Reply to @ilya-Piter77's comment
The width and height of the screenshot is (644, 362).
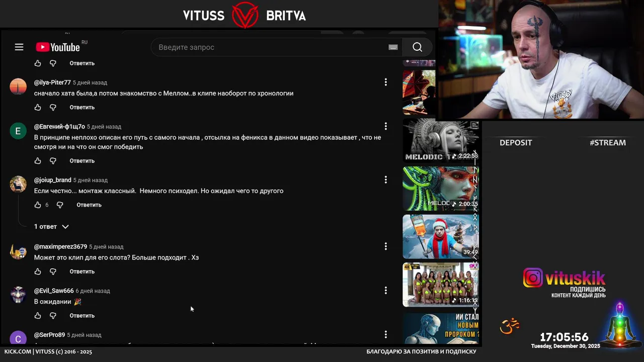tap(82, 107)
